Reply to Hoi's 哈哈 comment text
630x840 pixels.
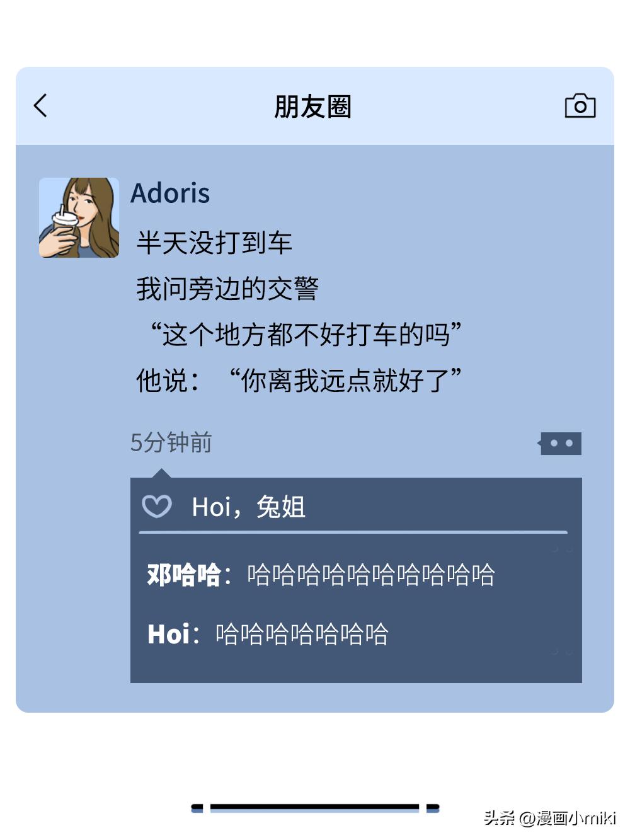(302, 634)
